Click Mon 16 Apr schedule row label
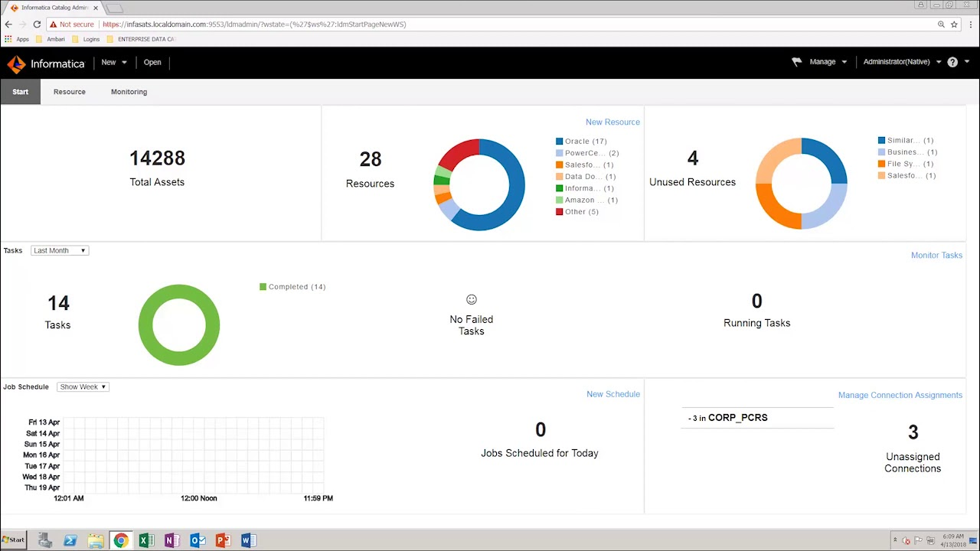 (42, 455)
